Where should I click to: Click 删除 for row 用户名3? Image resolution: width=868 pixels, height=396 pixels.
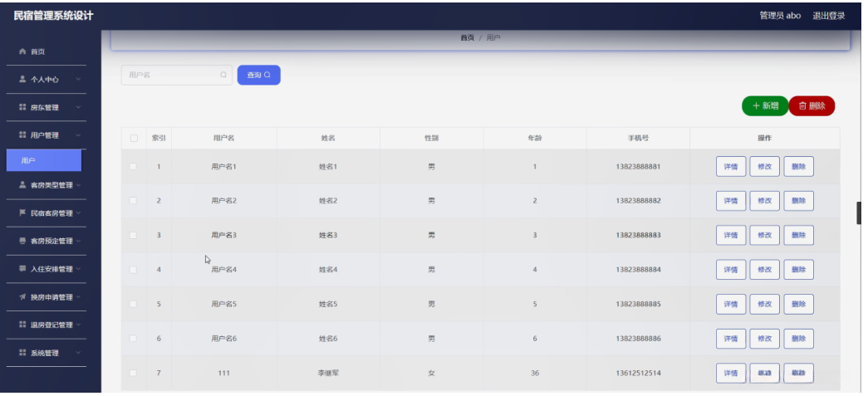pos(799,235)
